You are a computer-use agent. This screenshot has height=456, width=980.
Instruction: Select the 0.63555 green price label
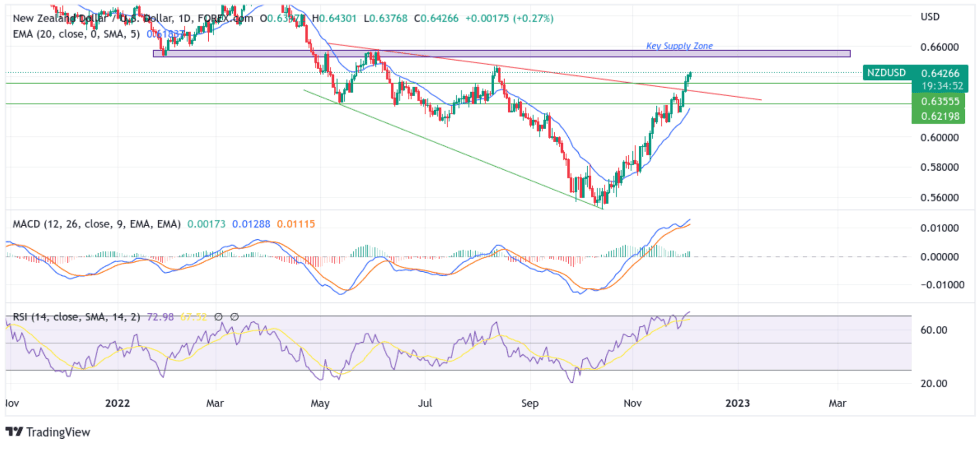(940, 101)
